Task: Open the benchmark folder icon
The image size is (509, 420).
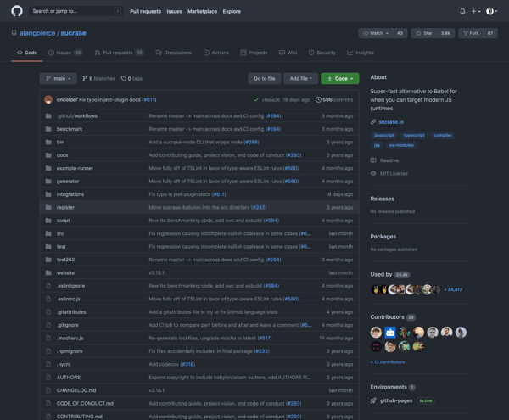Action: click(48, 129)
